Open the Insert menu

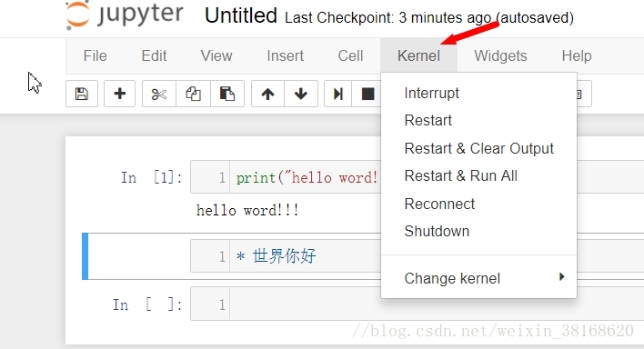click(285, 55)
